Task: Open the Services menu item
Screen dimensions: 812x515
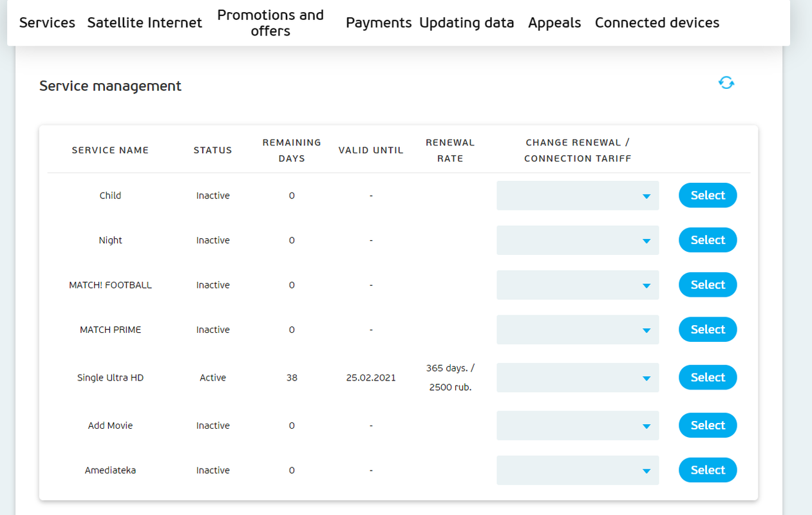Action: tap(47, 23)
